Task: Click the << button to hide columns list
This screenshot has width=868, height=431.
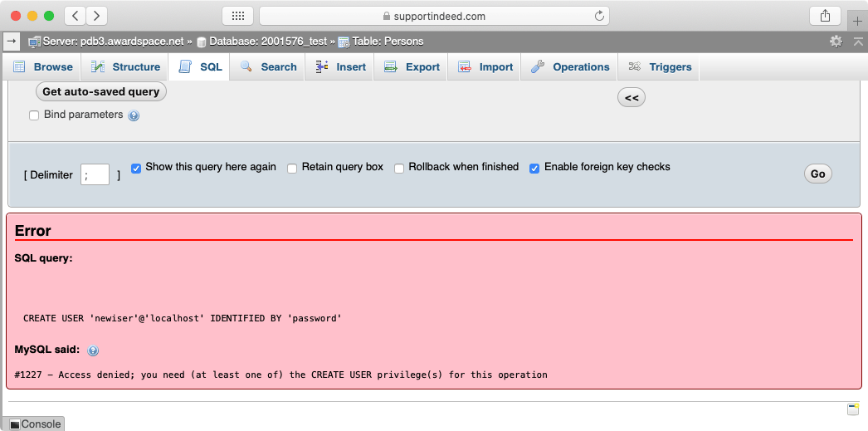Action: point(631,98)
